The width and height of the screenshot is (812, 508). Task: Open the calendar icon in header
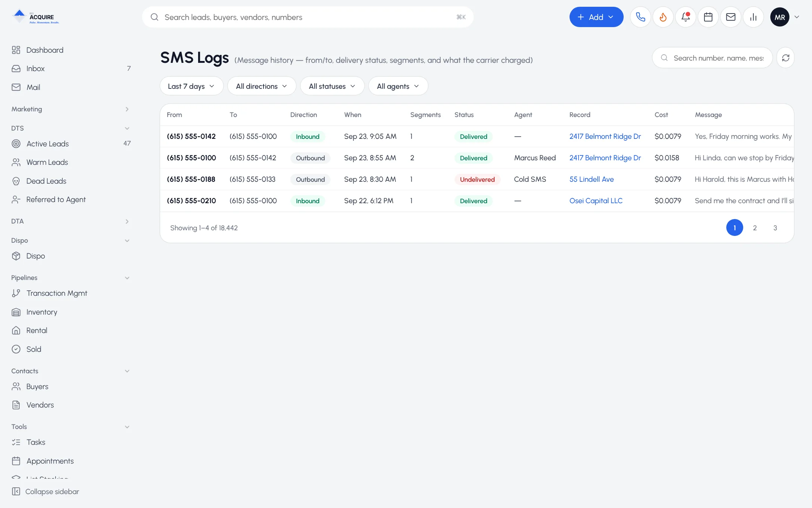point(708,17)
